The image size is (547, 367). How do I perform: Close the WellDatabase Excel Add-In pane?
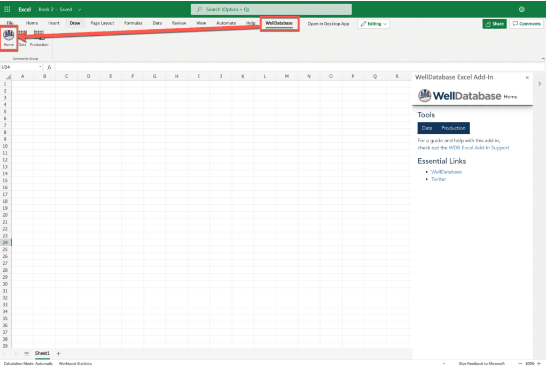[x=527, y=77]
